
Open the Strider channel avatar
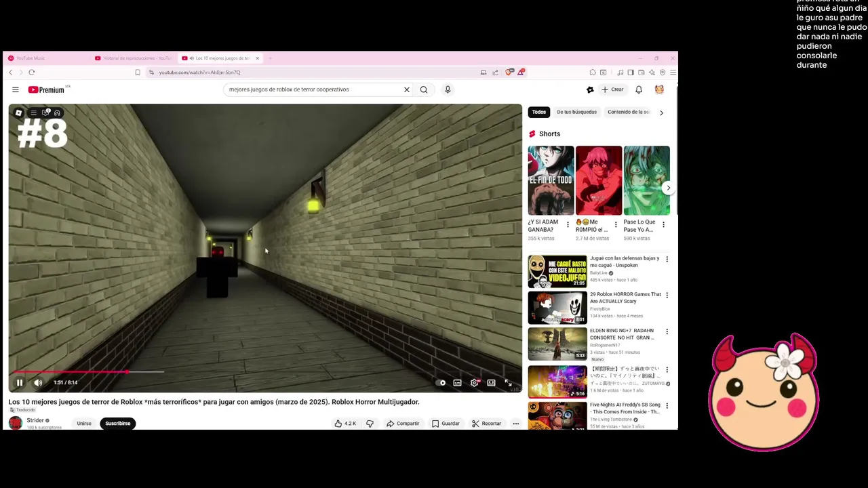(15, 423)
